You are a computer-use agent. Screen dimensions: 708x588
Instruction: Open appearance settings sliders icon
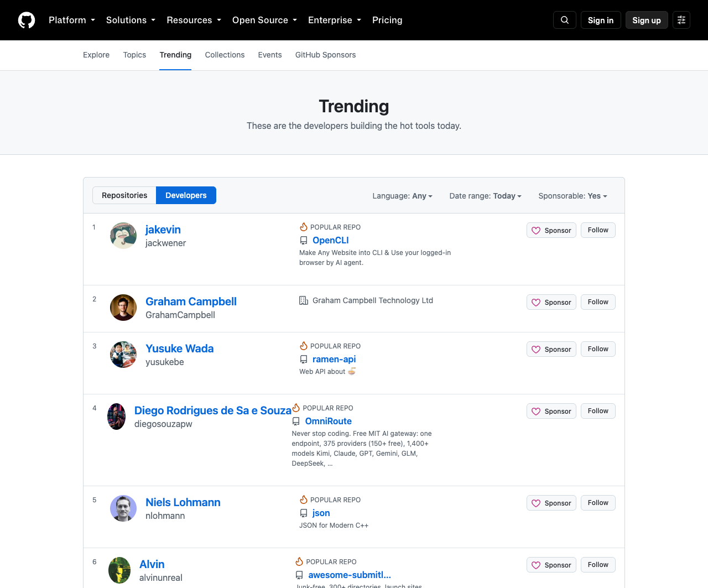(681, 20)
